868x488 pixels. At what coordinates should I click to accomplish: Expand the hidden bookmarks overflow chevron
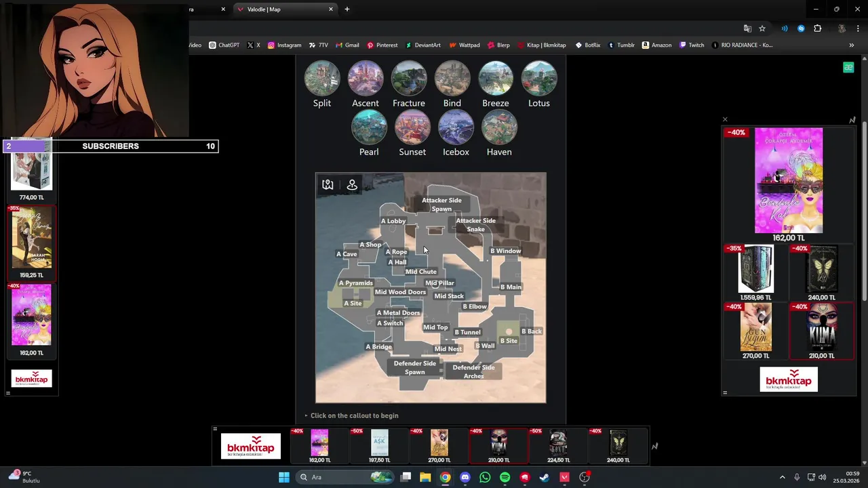(x=852, y=45)
